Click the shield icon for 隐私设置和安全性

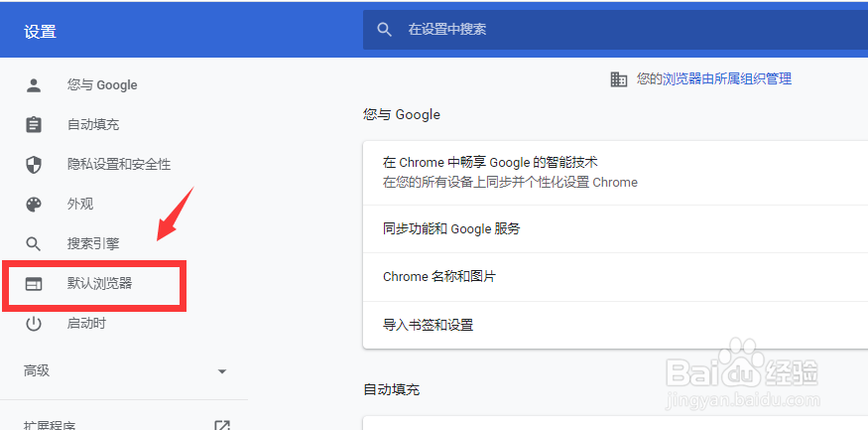[34, 165]
